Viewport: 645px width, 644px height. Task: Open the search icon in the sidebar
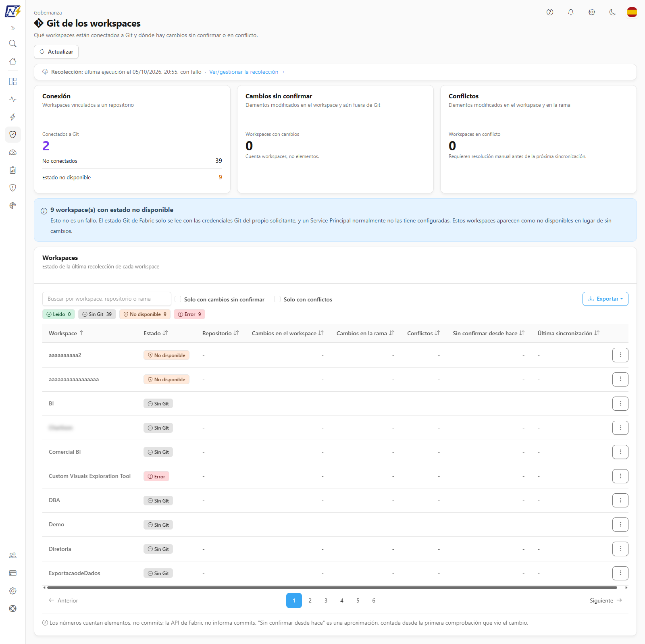click(x=13, y=44)
